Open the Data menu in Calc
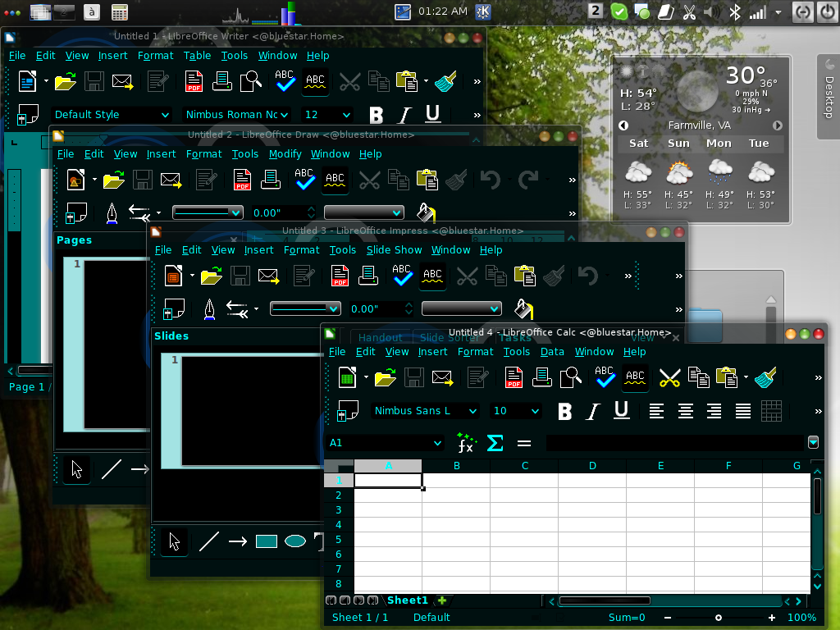This screenshot has height=630, width=840. coord(552,352)
